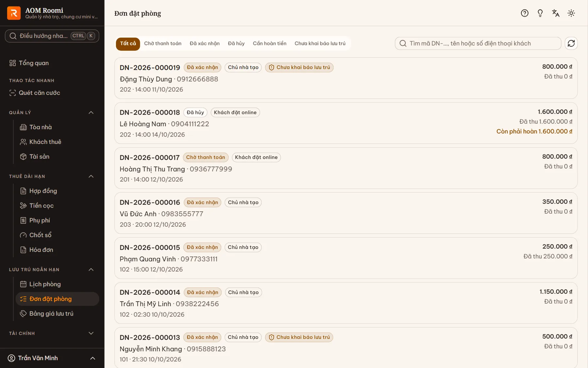Click the refresh bookings icon button
This screenshot has height=368, width=588.
[571, 44]
